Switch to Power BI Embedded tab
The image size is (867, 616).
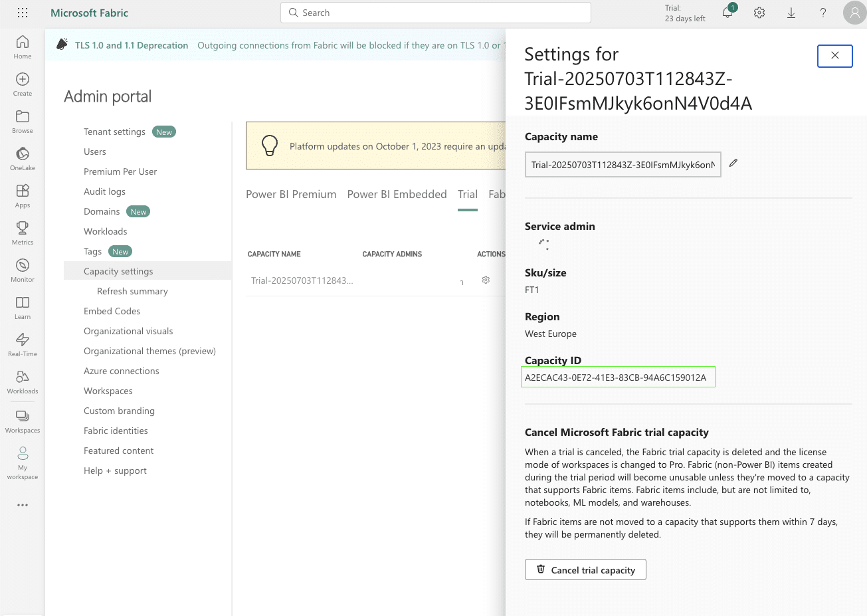click(x=397, y=194)
